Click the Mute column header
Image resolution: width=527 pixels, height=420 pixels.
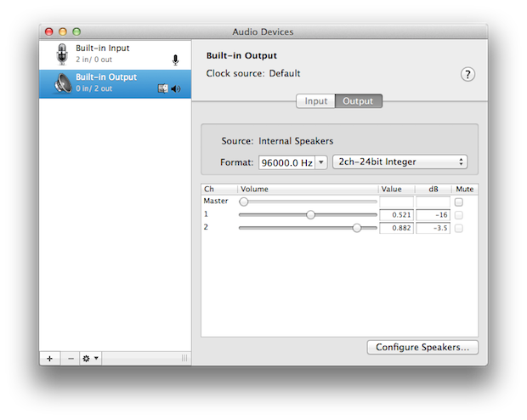pyautogui.click(x=464, y=189)
